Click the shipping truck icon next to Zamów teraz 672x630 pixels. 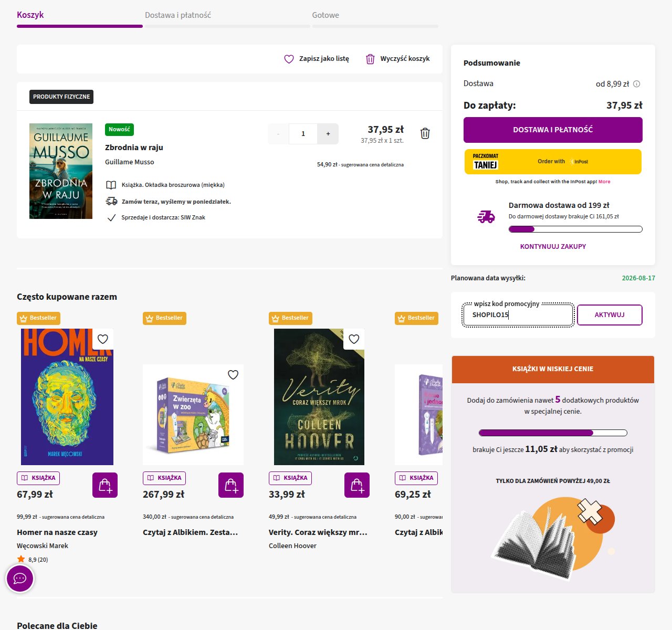pos(111,201)
